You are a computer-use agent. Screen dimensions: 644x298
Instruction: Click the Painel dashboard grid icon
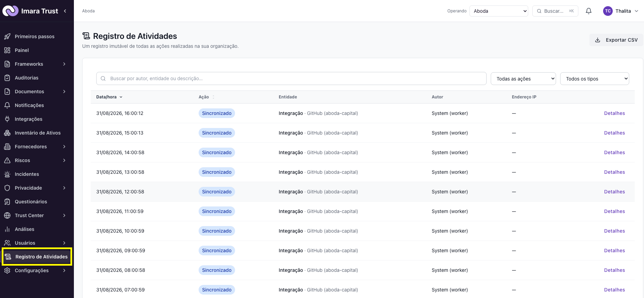click(7, 50)
